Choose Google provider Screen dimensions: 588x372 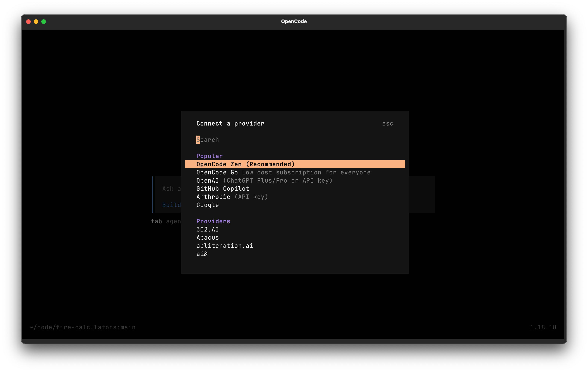coord(295,205)
